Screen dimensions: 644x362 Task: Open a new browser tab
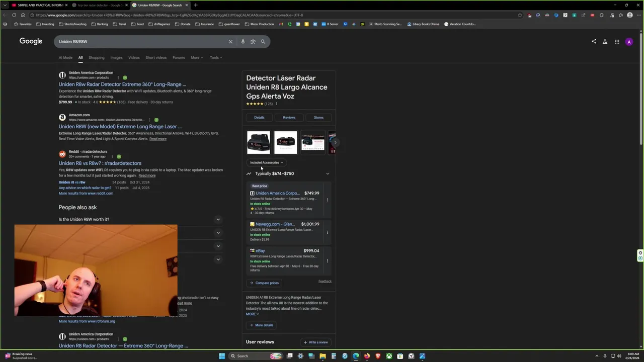[x=195, y=5]
